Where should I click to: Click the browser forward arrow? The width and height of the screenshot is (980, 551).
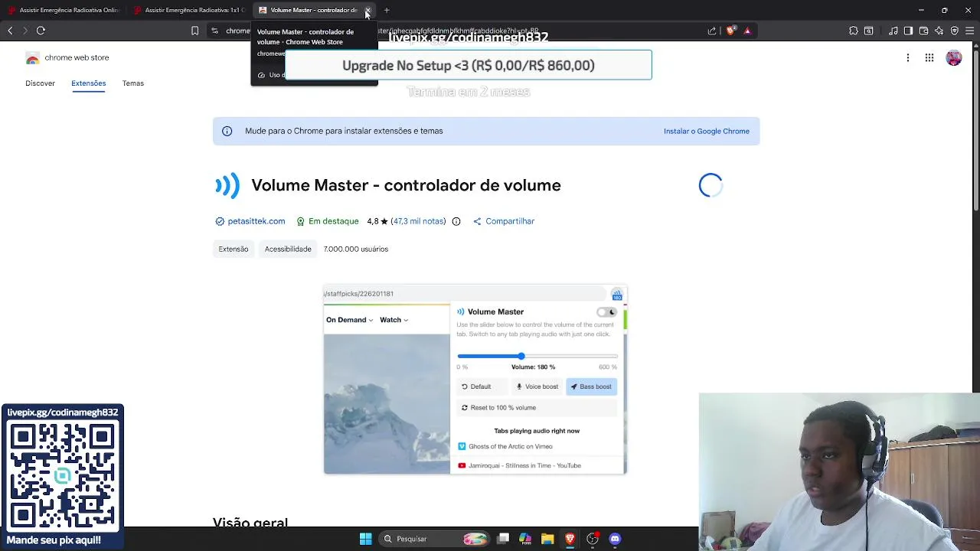tap(25, 31)
